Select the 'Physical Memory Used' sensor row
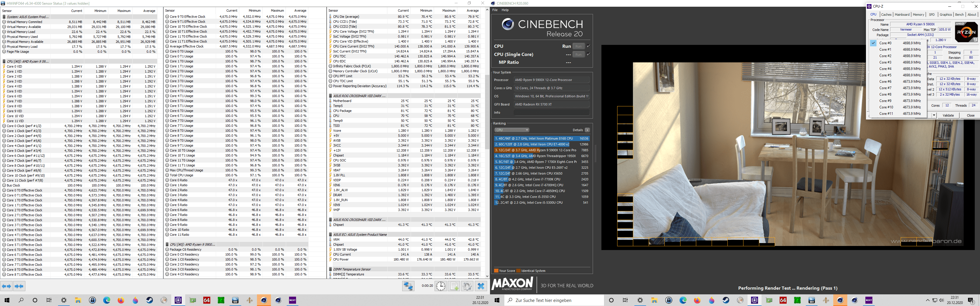 [79, 37]
